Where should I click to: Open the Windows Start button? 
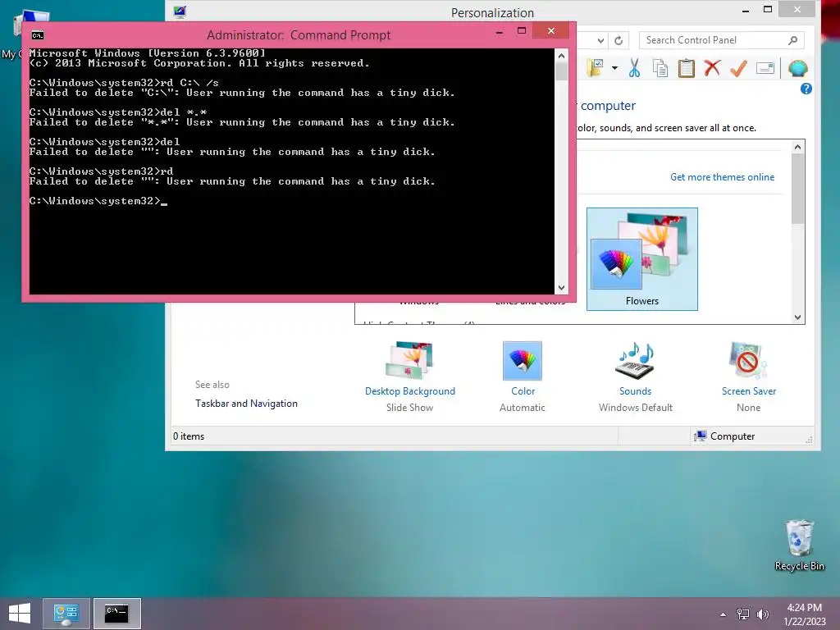[20, 614]
